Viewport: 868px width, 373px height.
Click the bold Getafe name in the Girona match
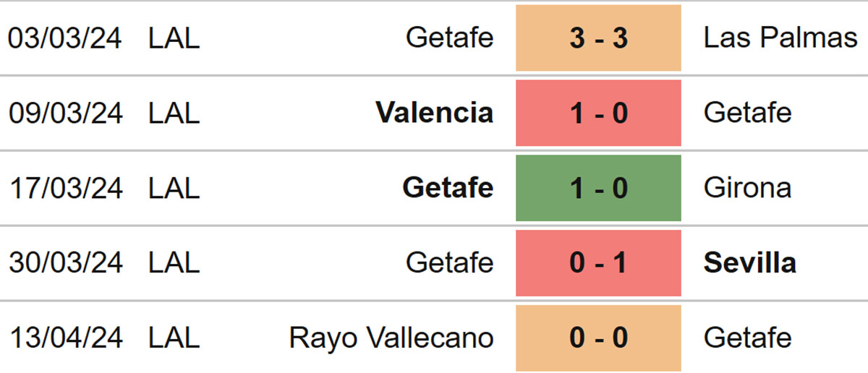[x=448, y=189]
